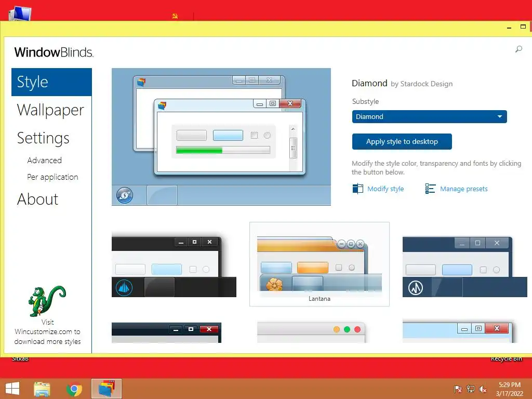Click Apply style to desktop
The image size is (532, 399).
[x=402, y=141]
